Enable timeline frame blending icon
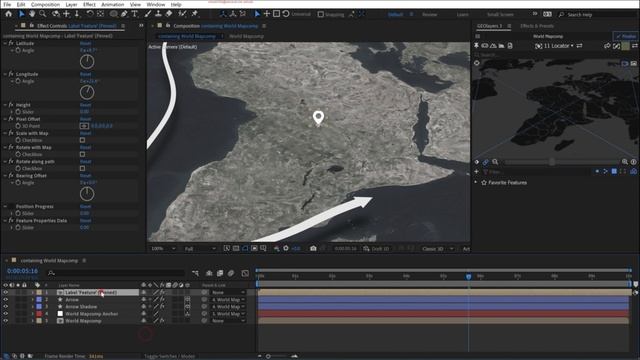Screen dimensions: 640x360 [220, 273]
